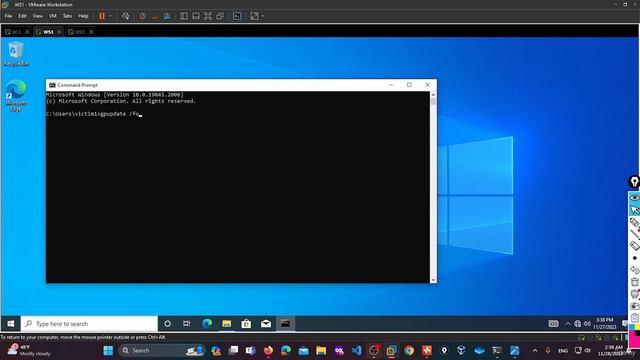Viewport: 640px width, 360px height.
Task: Show hidden icons in guest system tray
Action: click(x=568, y=324)
